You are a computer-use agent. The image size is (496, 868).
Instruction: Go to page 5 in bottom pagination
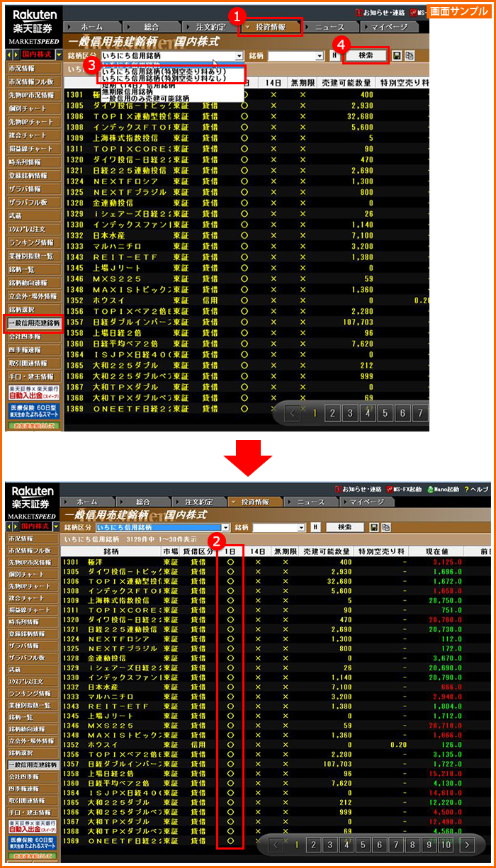click(363, 845)
